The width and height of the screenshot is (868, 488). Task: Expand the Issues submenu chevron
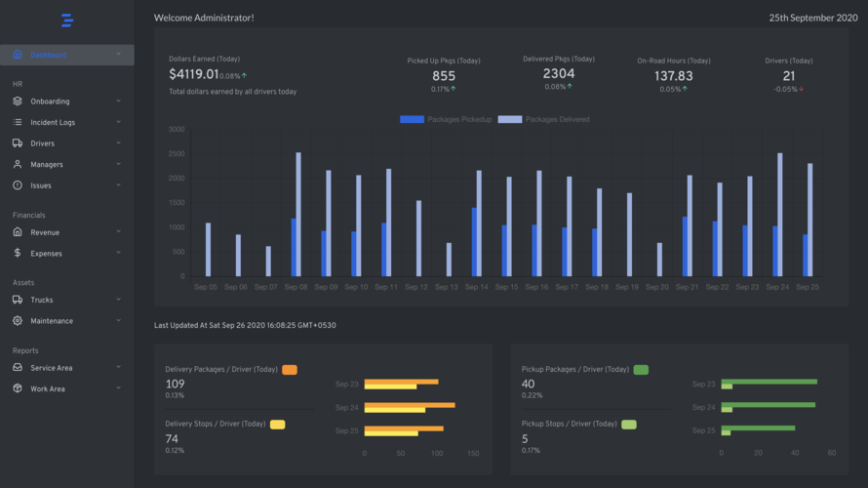[118, 185]
